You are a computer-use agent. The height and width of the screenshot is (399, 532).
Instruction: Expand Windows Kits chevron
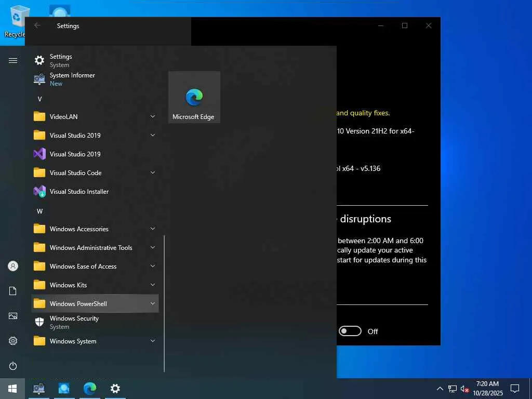click(153, 285)
